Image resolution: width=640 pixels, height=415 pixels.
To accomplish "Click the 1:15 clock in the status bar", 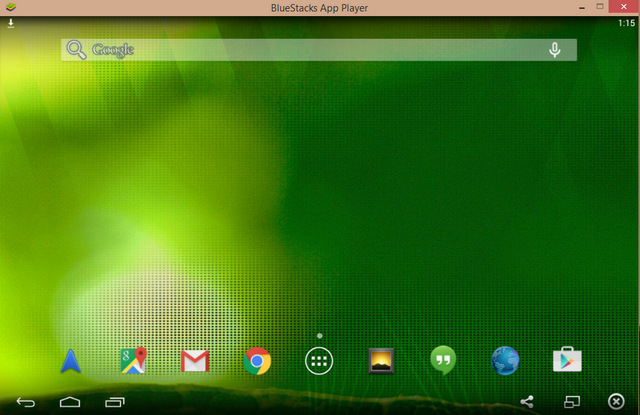I will coord(627,23).
